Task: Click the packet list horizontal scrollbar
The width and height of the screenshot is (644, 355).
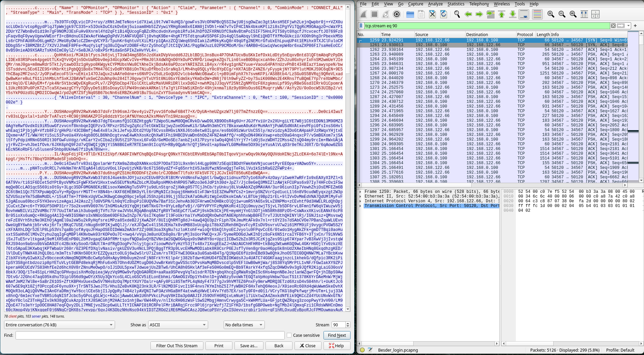Action: 492,185
